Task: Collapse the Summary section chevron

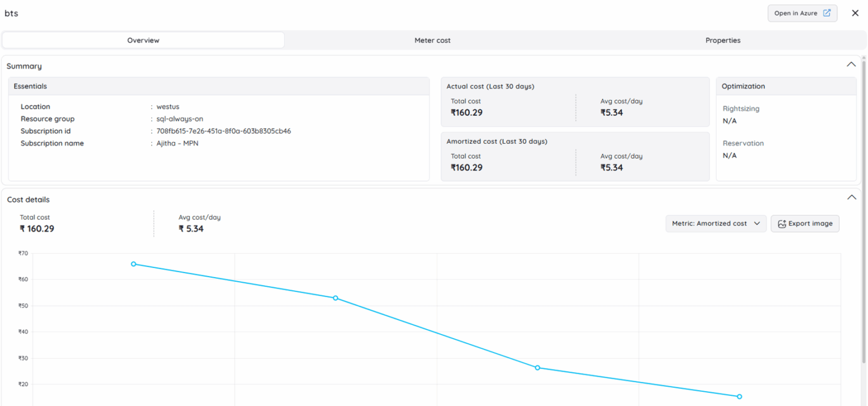Action: click(x=851, y=64)
